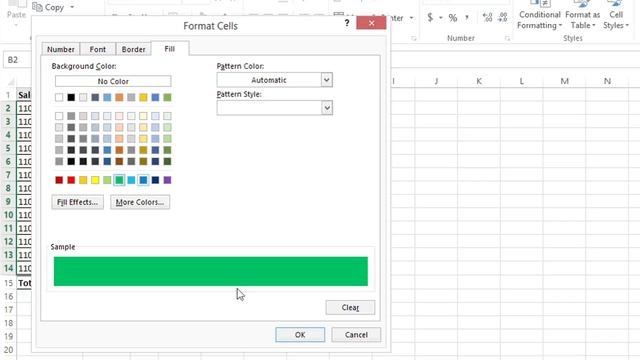Select row 15 header
The width and height of the screenshot is (640, 360).
point(8,282)
